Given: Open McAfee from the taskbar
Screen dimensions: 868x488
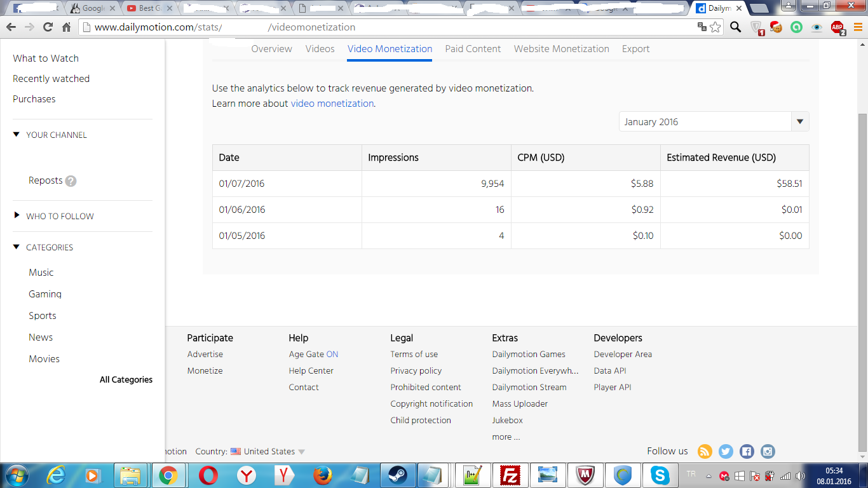Looking at the screenshot, I should (585, 475).
